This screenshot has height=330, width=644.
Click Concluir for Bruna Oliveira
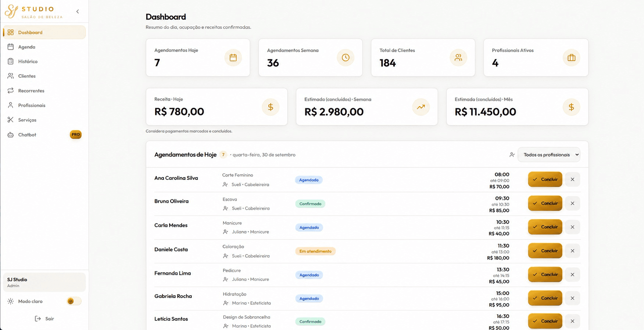(x=545, y=203)
